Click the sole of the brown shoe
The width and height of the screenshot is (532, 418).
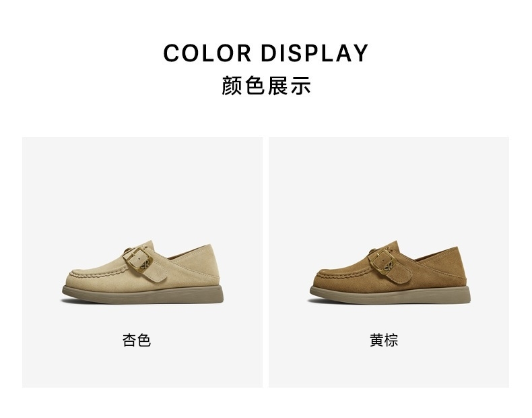pyautogui.click(x=390, y=295)
